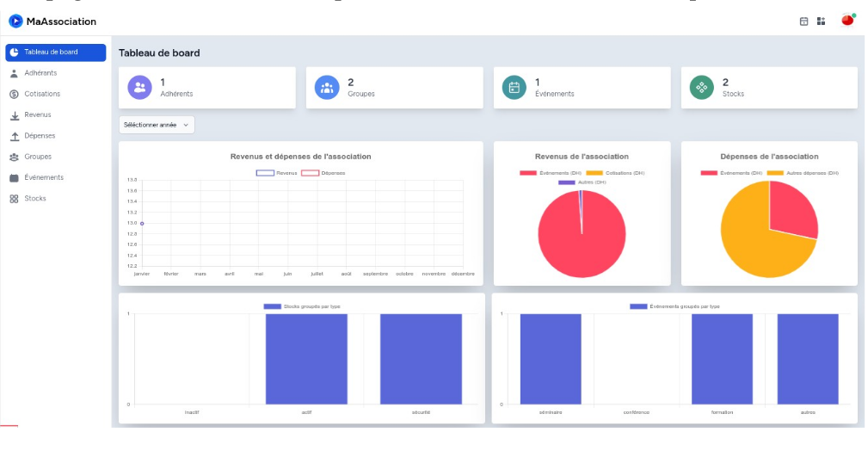Click the Revenus de l'association chart title

pos(582,157)
